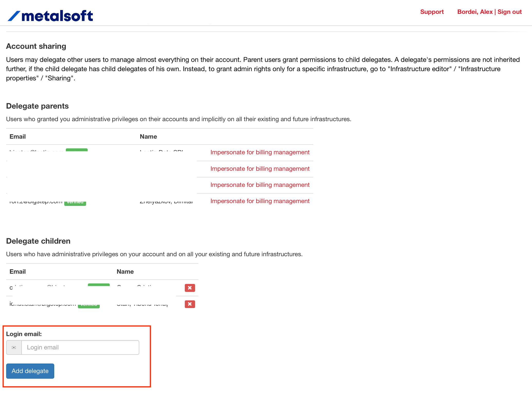Impersonate first delegate parent for billing management

coord(260,152)
